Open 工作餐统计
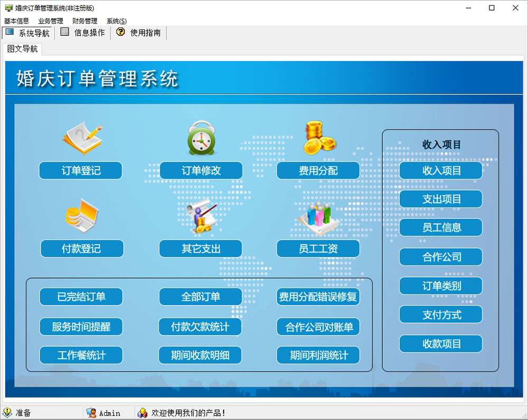The height and width of the screenshot is (420, 528). tap(81, 355)
